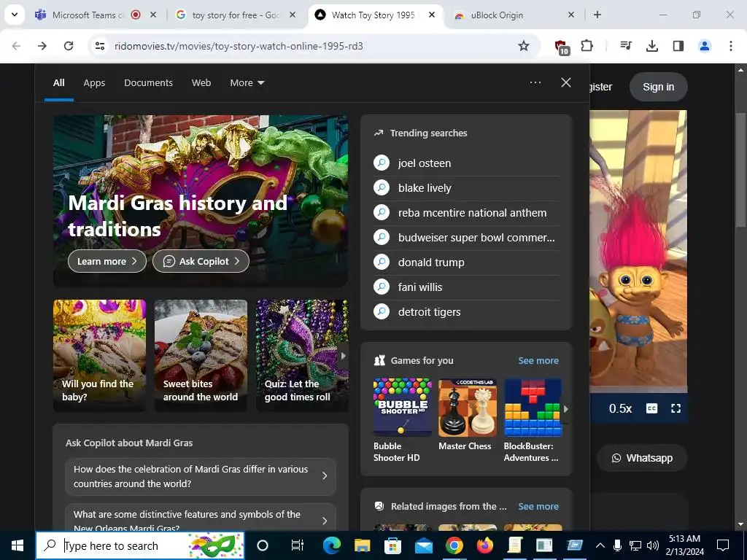Open Sweet bites around the world card
The width and height of the screenshot is (747, 560).
(201, 355)
